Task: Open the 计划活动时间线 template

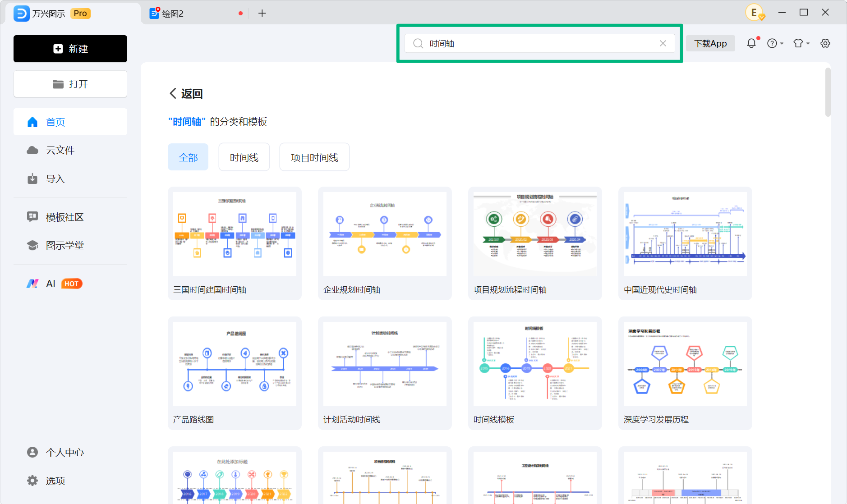Action: click(385, 373)
